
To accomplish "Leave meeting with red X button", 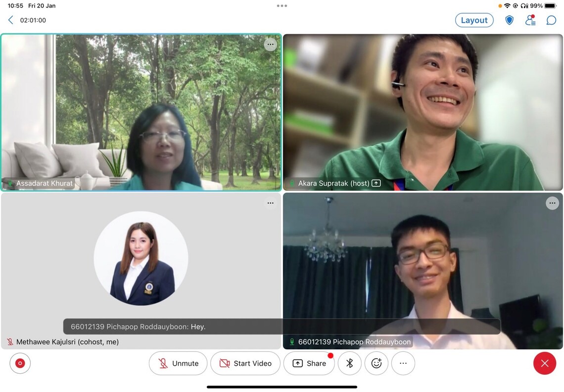I will (545, 363).
